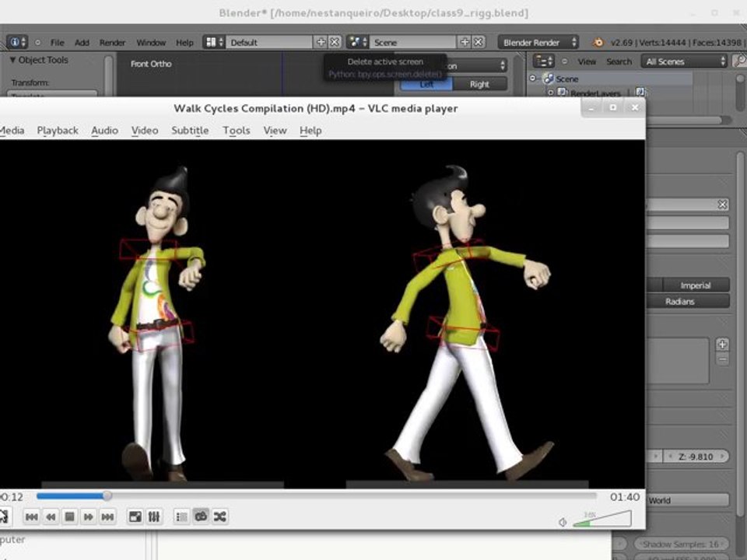This screenshot has width=747, height=560.
Task: Open the All Scenes display mode dropdown
Action: (684, 61)
